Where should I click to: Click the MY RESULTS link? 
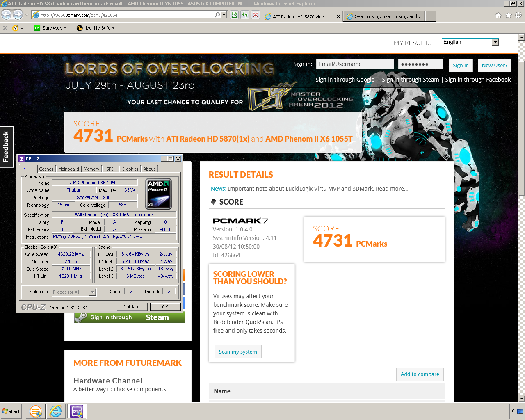point(412,43)
